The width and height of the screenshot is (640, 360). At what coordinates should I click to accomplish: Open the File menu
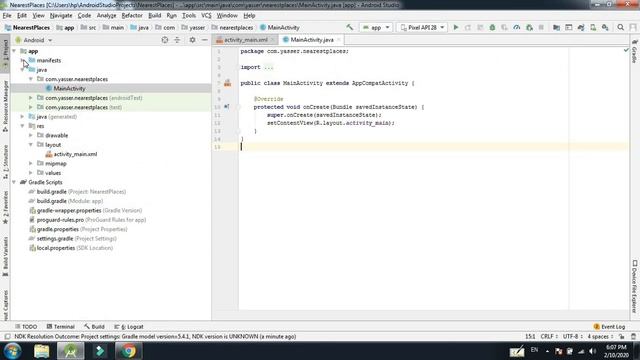click(7, 16)
